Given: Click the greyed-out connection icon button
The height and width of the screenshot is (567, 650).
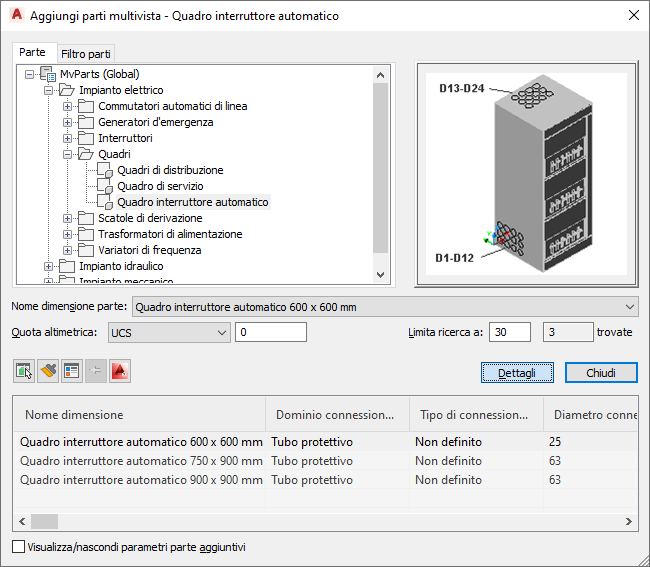Looking at the screenshot, I should [96, 371].
